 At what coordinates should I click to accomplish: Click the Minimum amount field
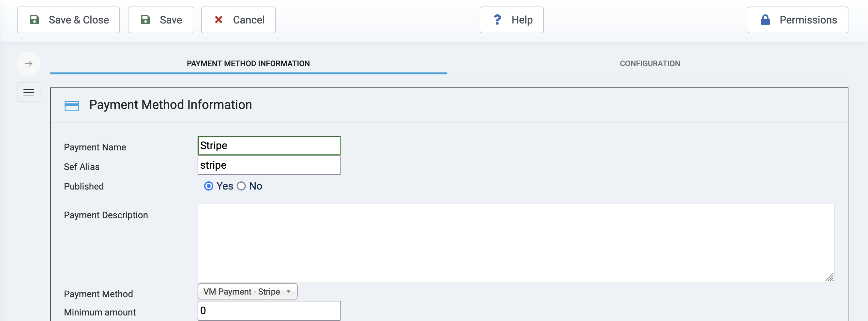(x=269, y=311)
